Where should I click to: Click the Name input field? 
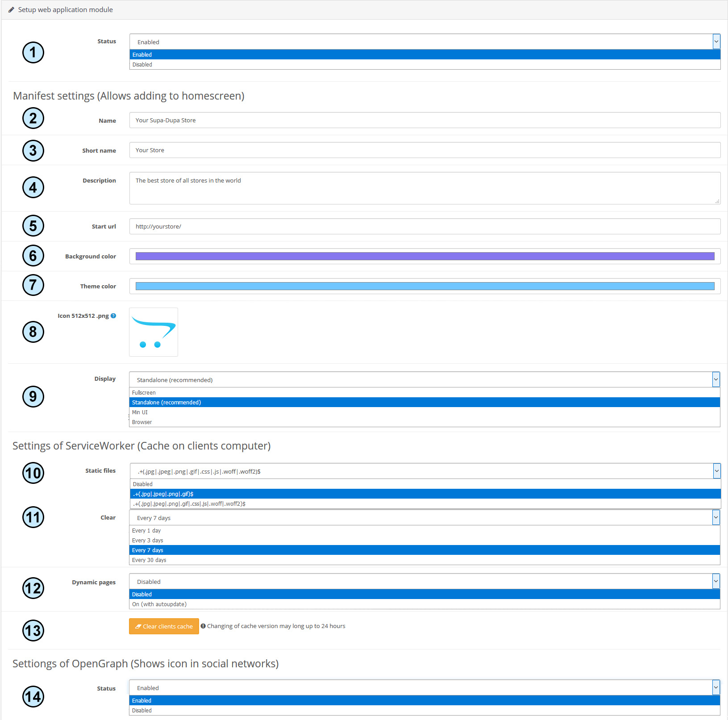point(424,120)
